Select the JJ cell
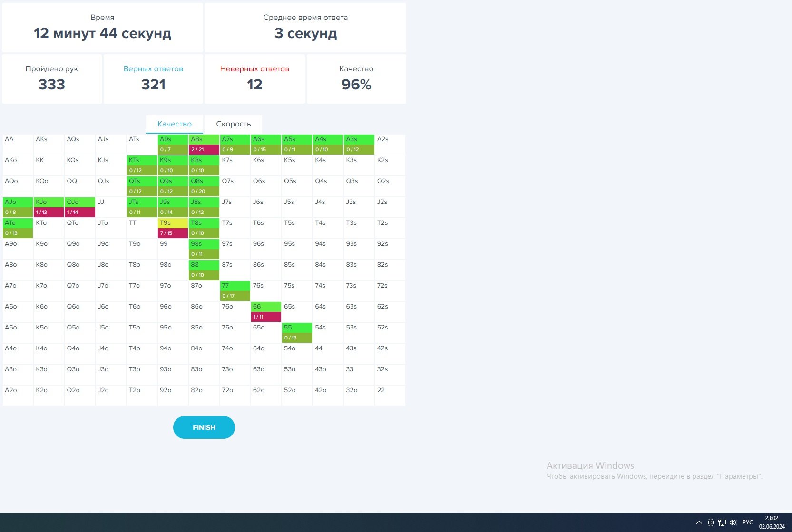 (111, 207)
